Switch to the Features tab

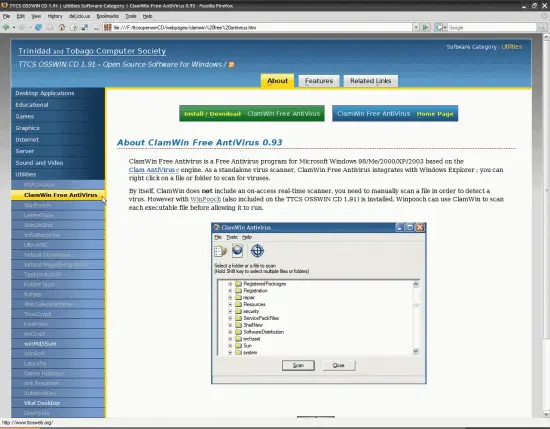[319, 81]
